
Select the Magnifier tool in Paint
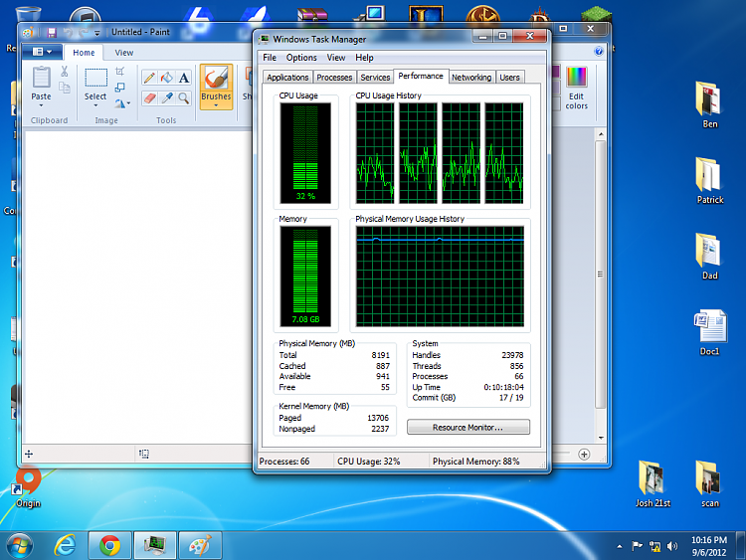coord(184,98)
